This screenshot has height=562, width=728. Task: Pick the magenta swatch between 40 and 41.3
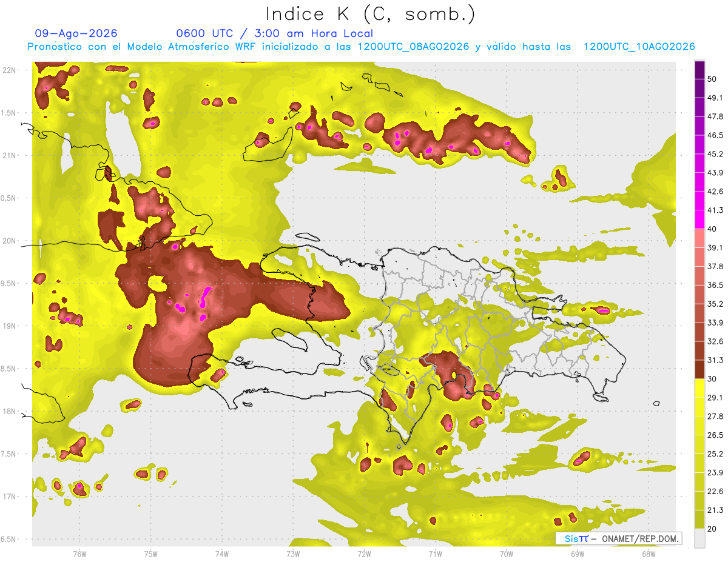pyautogui.click(x=699, y=219)
